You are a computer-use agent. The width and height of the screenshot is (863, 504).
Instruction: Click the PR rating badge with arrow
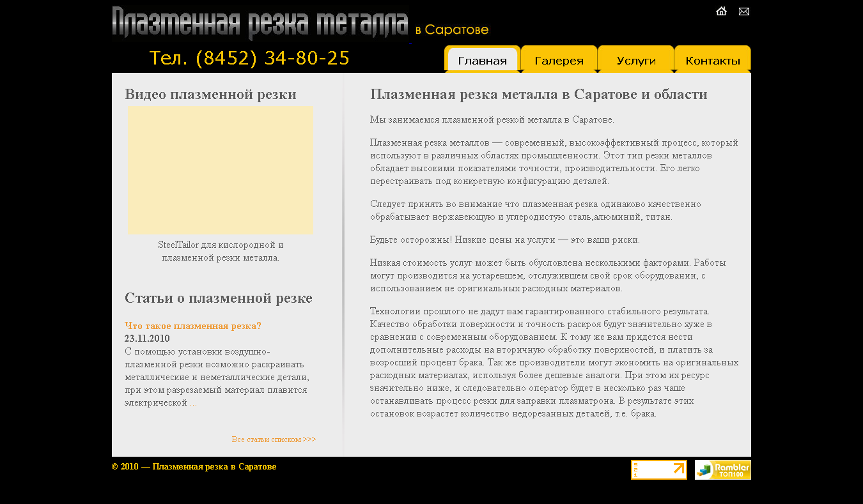pos(658,470)
